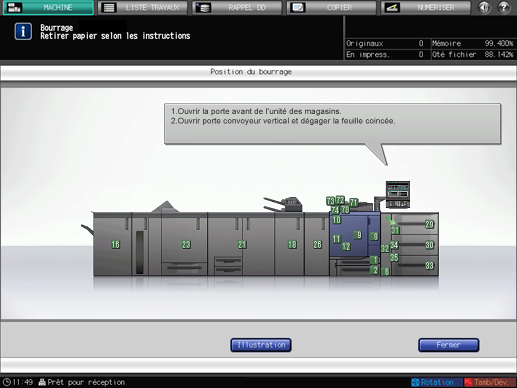The height and width of the screenshot is (388, 517).
Task: Open the MACHINE tab
Action: tap(48, 7)
